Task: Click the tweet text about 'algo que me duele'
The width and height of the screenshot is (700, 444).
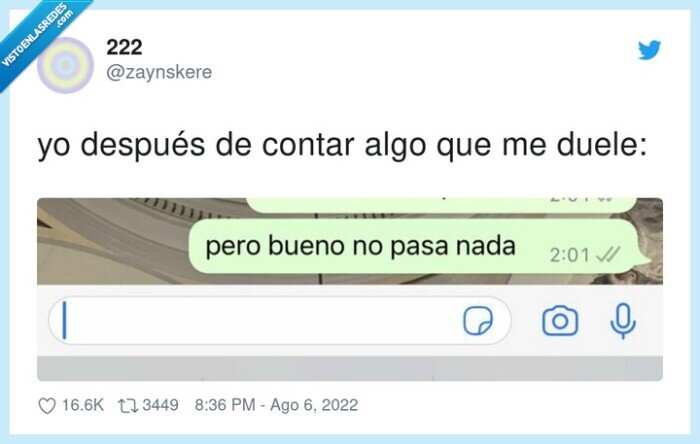Action: click(342, 146)
